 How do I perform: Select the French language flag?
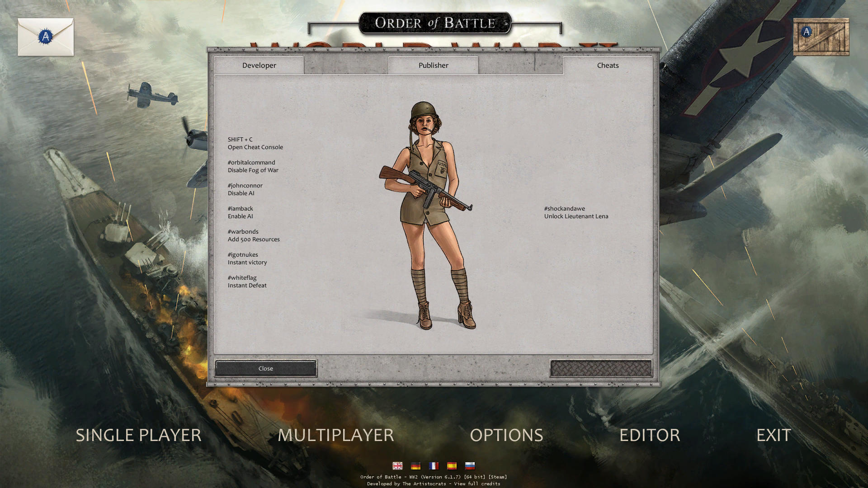[x=434, y=466]
